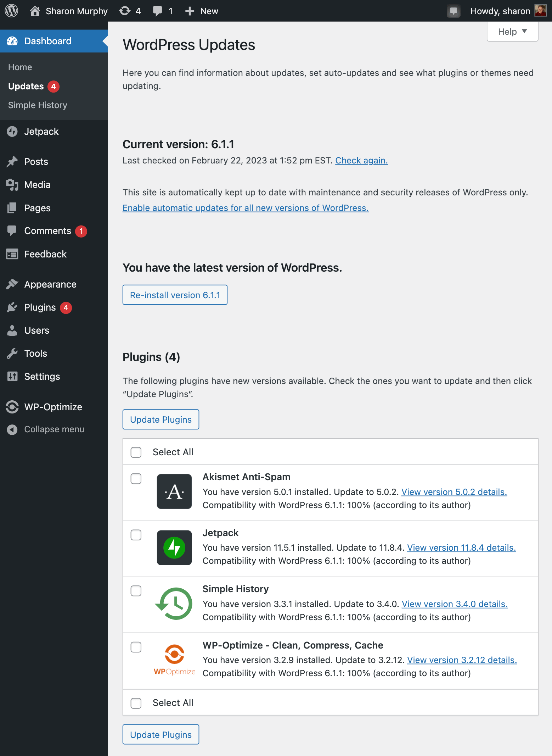Click the Collapse menu arrow icon

click(12, 429)
